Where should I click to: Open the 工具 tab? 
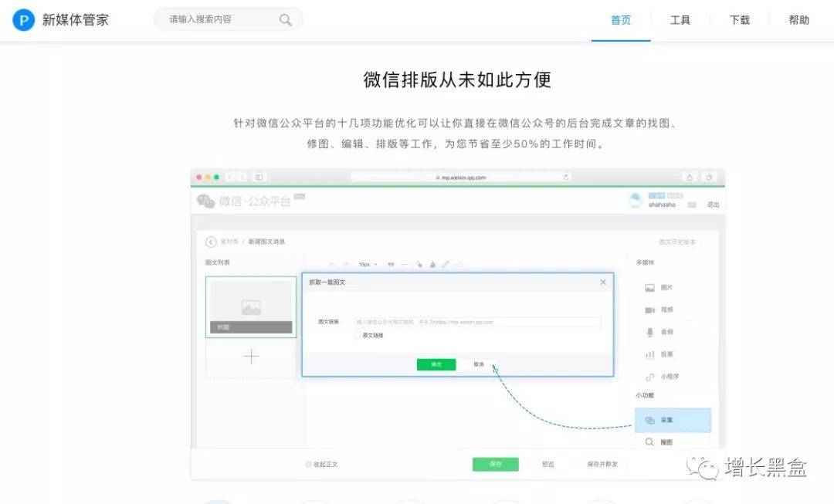(680, 20)
